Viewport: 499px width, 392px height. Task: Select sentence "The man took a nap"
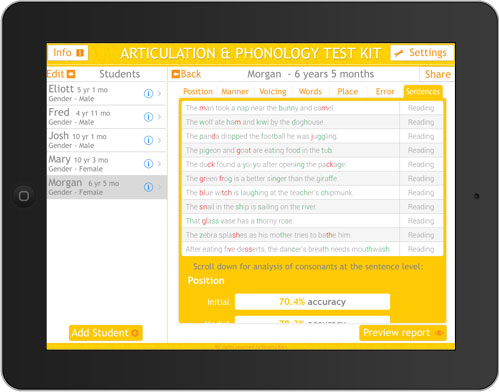(x=291, y=108)
